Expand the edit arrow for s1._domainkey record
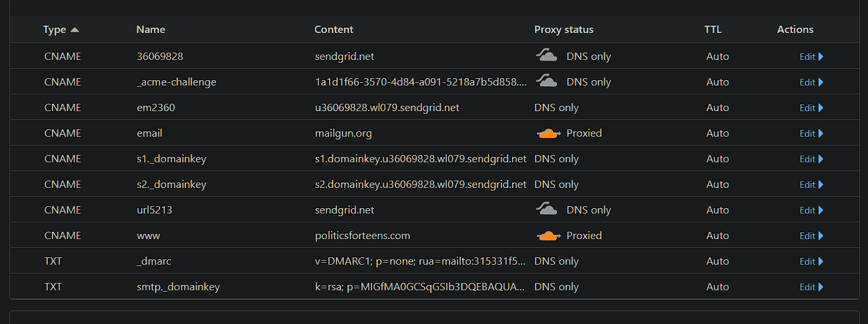868x324 pixels. coord(821,159)
